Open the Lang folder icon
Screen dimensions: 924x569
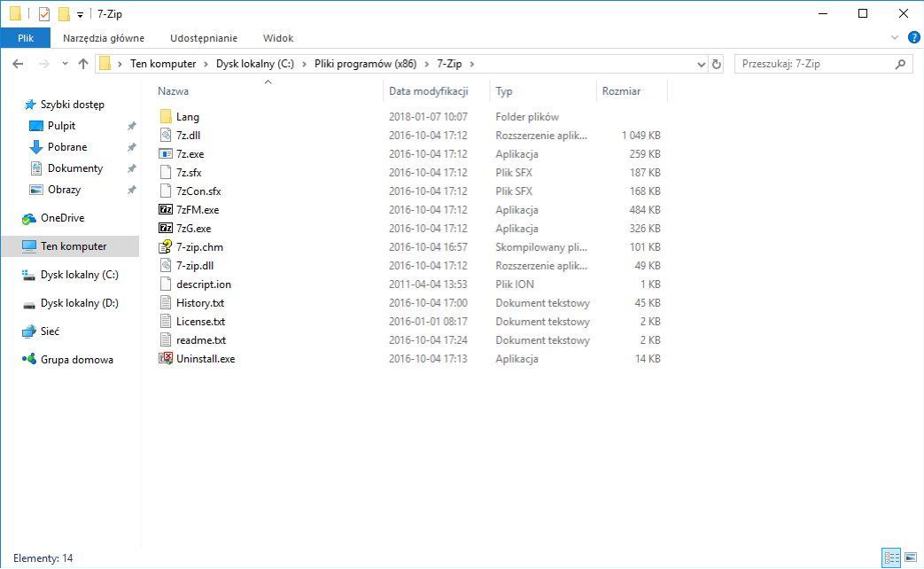(166, 117)
